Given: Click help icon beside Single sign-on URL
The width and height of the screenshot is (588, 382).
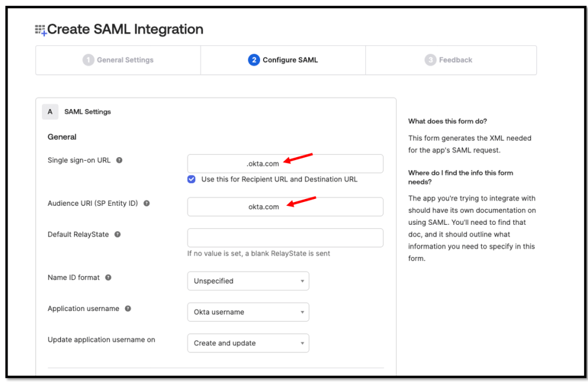Looking at the screenshot, I should point(119,161).
